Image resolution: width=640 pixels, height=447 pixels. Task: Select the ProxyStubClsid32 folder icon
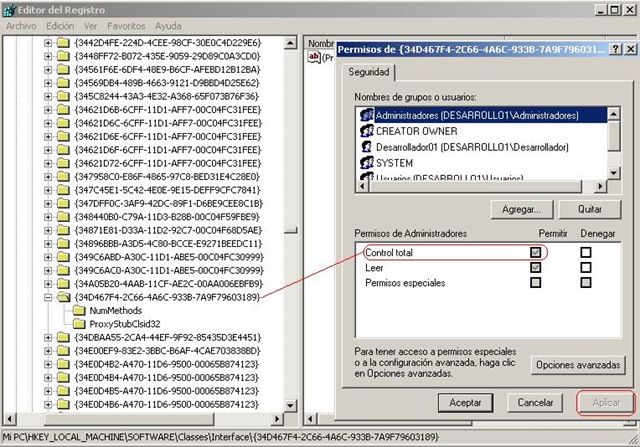point(79,323)
